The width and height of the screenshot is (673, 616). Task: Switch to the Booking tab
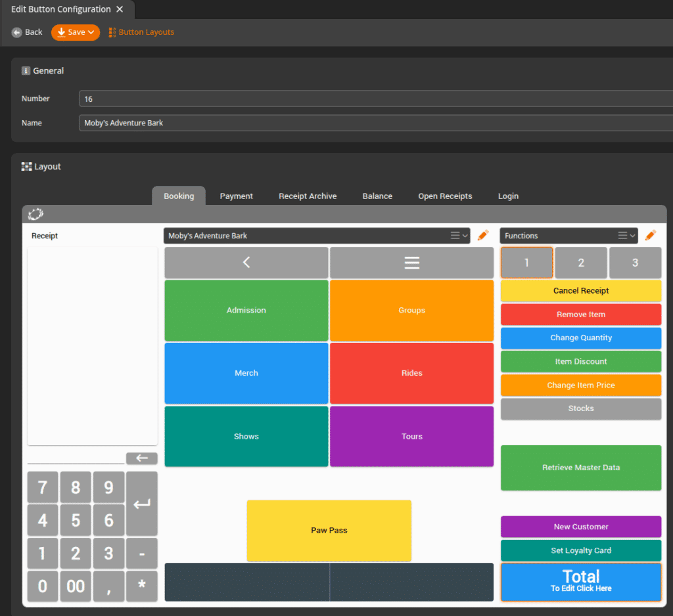tap(179, 196)
